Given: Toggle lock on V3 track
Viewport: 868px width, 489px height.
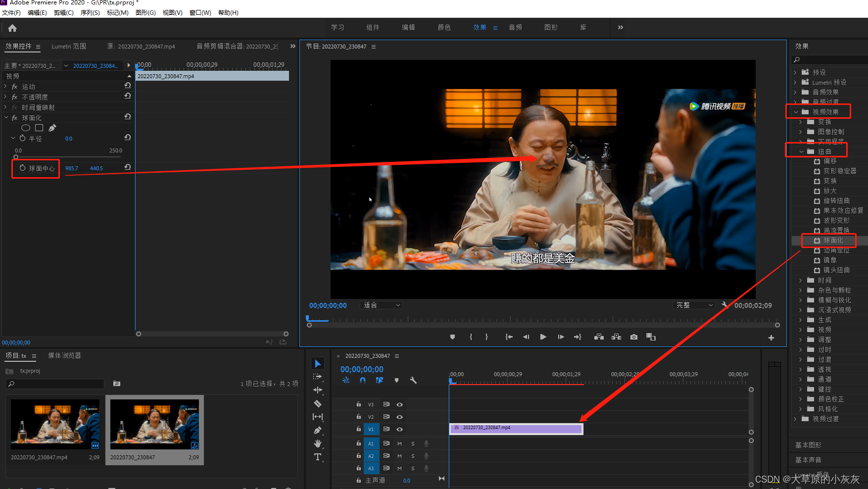Looking at the screenshot, I should [358, 404].
